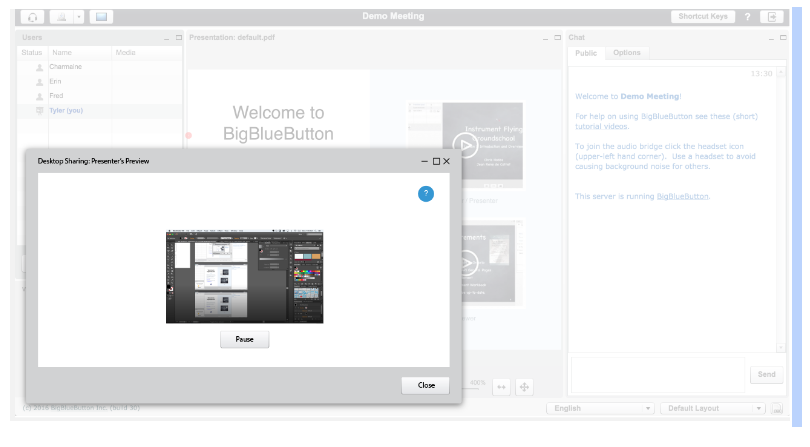Click the Close button in sharing dialog

point(426,386)
